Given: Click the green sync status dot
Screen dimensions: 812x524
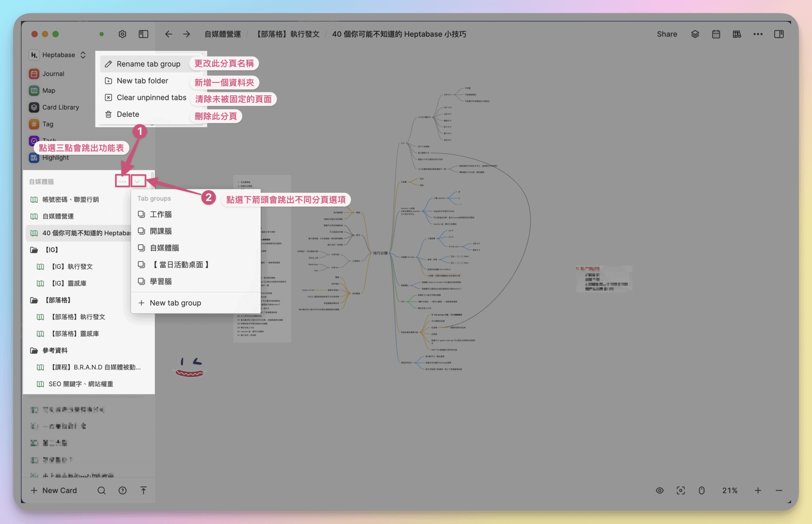Looking at the screenshot, I should 102,34.
